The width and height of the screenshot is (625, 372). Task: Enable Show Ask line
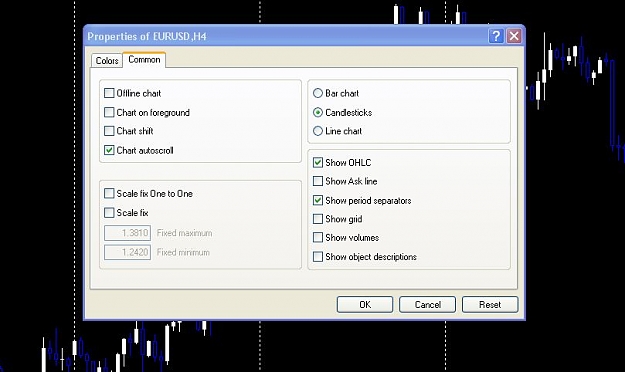(318, 181)
